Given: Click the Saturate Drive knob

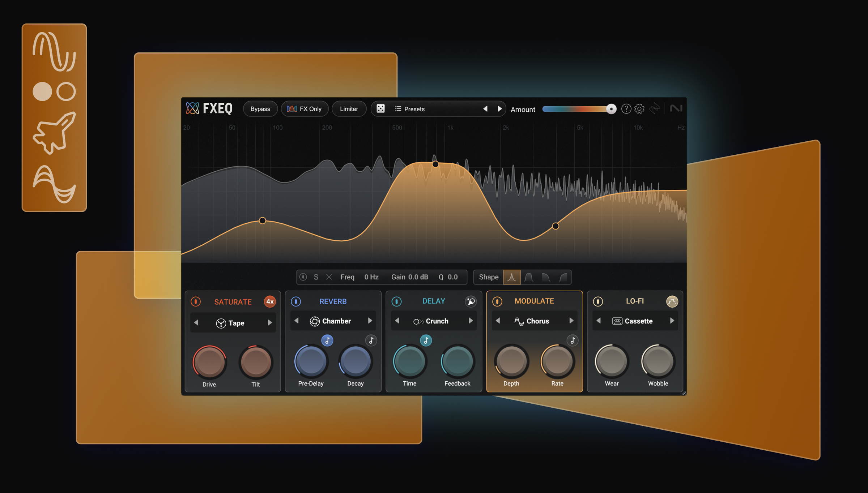Looking at the screenshot, I should (x=209, y=362).
